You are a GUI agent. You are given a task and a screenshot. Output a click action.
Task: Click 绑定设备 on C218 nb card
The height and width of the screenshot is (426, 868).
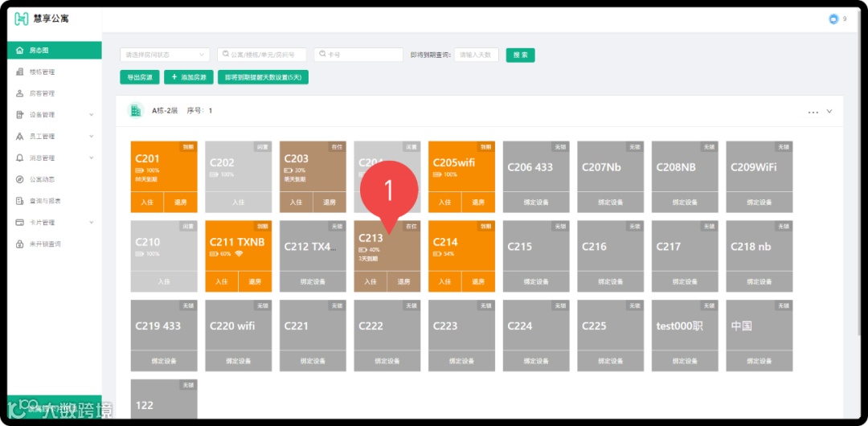(759, 281)
